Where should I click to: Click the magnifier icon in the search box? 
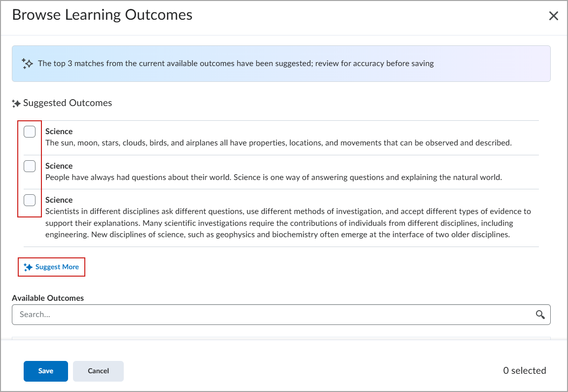point(540,315)
